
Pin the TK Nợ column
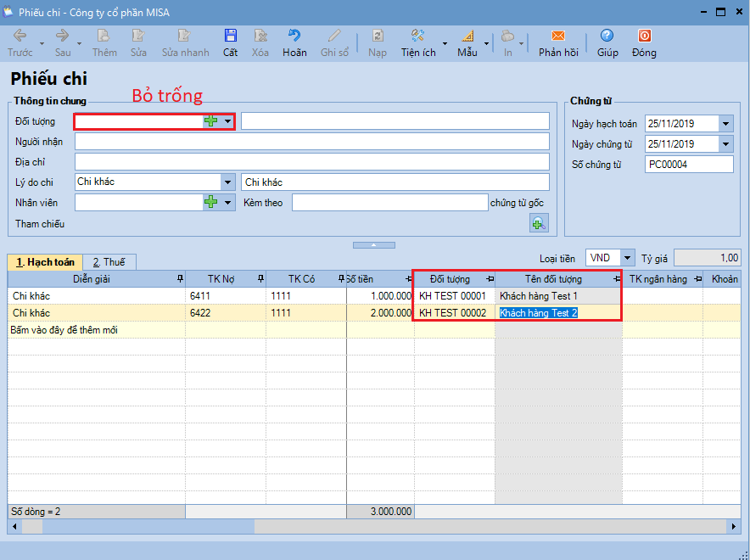260,279
